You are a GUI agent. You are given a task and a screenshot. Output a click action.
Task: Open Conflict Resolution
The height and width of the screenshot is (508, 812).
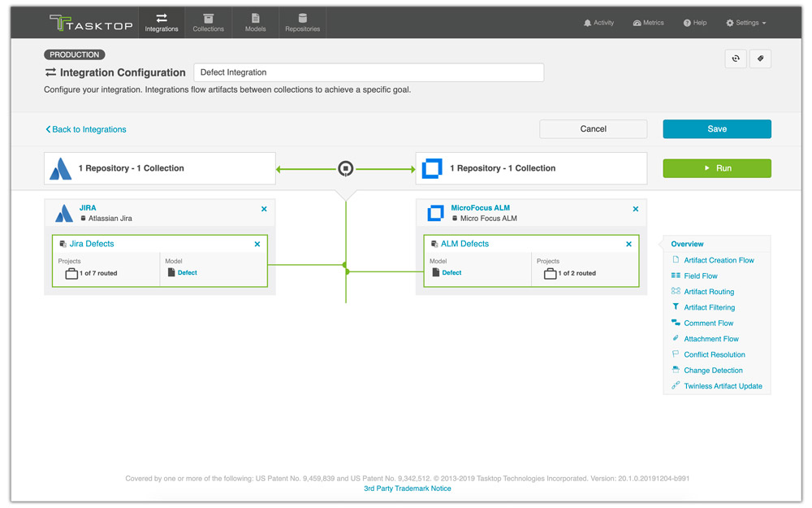pos(714,354)
